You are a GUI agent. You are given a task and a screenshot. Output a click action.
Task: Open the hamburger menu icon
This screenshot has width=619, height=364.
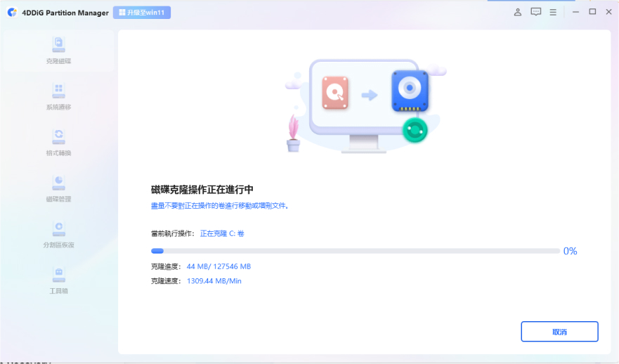[x=553, y=13]
